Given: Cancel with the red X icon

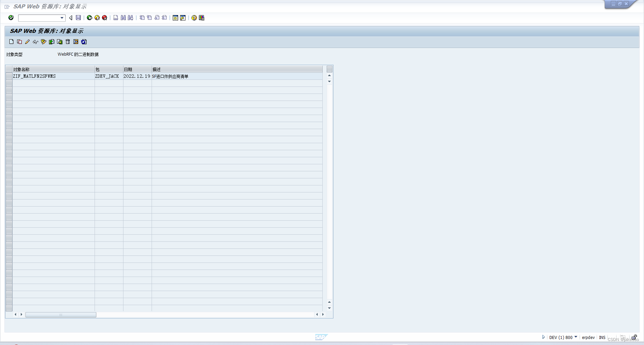Looking at the screenshot, I should coord(105,18).
